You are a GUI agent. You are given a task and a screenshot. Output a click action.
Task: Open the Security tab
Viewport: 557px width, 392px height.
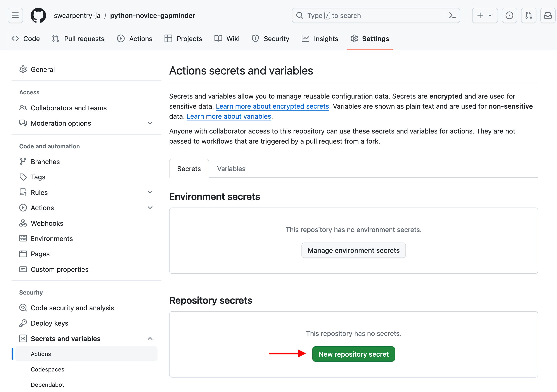[270, 39]
